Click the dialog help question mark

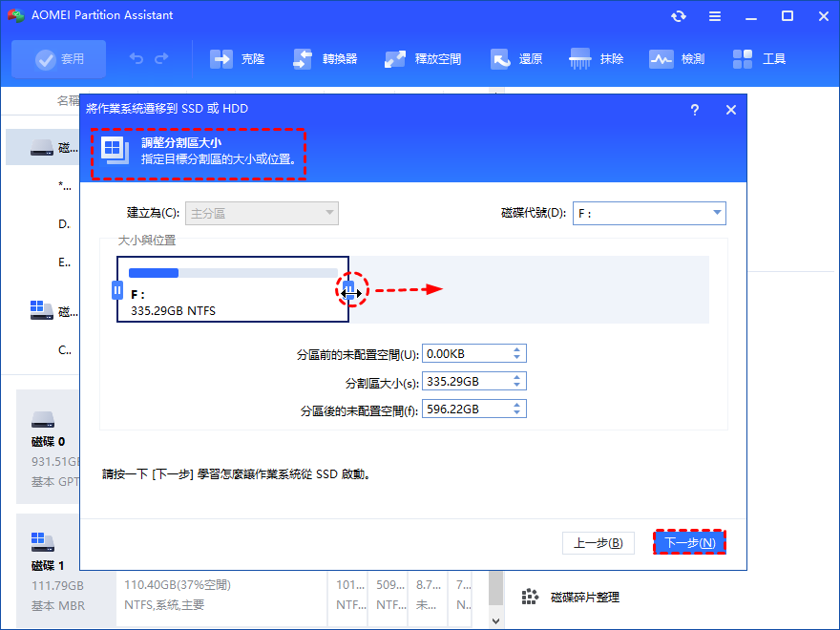click(x=695, y=110)
